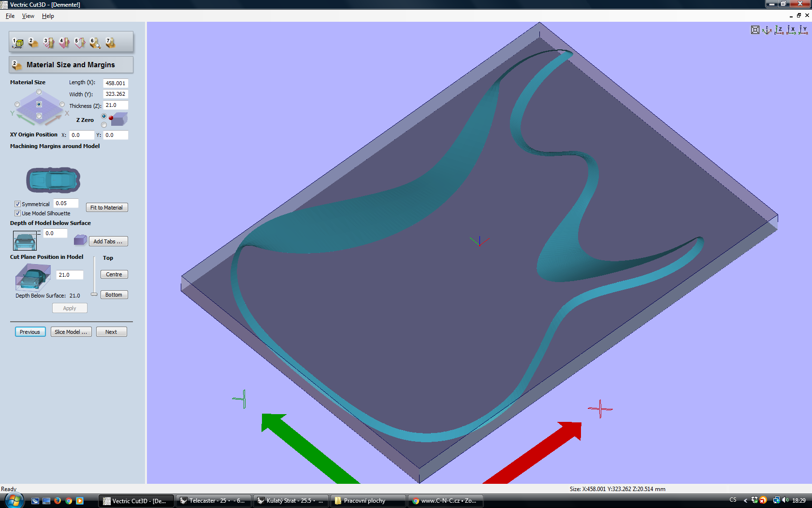View model along the X axis
This screenshot has width=812, height=508.
coord(791,30)
